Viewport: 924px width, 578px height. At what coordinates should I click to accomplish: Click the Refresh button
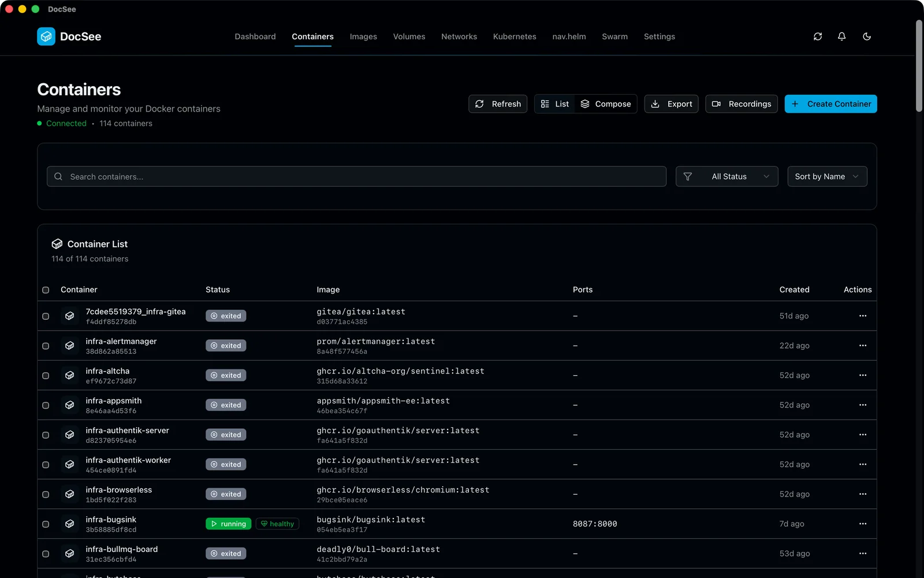click(498, 104)
